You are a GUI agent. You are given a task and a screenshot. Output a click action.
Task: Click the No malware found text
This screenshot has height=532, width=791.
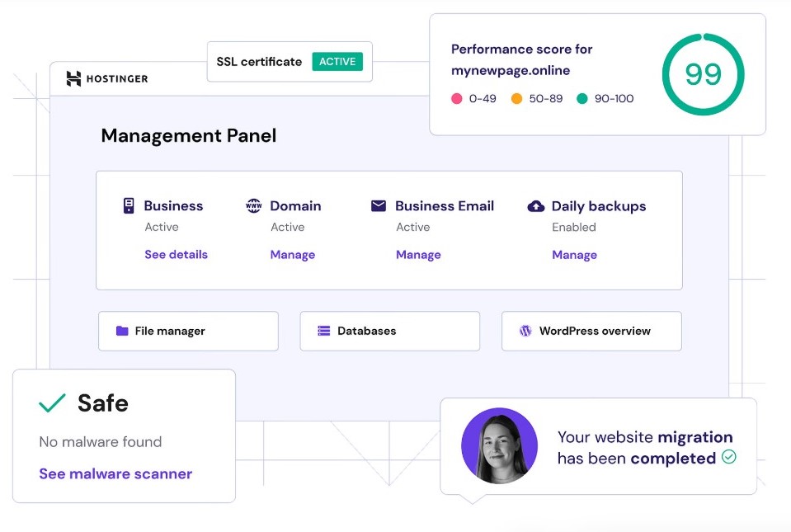pos(101,442)
